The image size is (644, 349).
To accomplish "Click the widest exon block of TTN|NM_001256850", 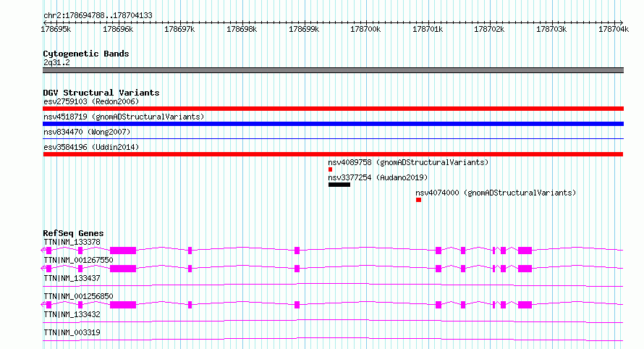I will tap(123, 305).
